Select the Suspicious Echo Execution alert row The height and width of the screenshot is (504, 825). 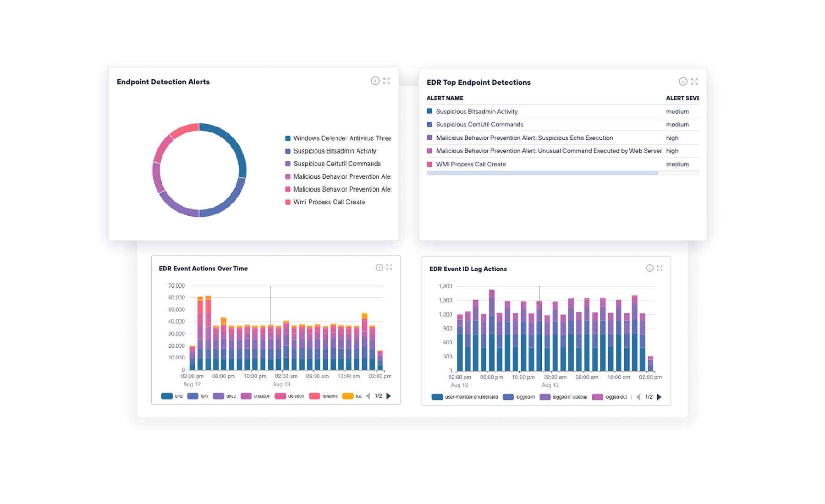click(562, 137)
